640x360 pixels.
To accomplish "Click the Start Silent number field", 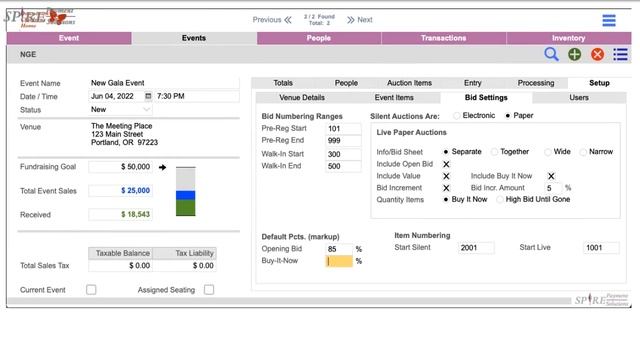I will pyautogui.click(x=476, y=248).
